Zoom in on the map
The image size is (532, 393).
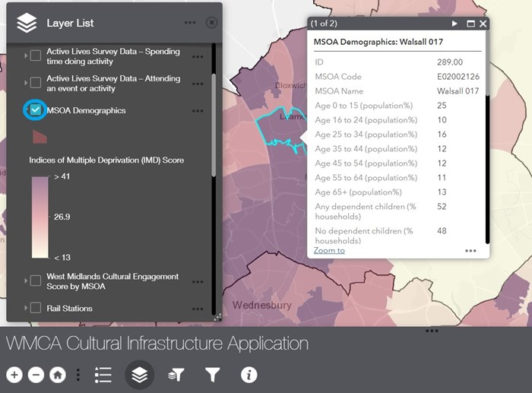[14, 375]
